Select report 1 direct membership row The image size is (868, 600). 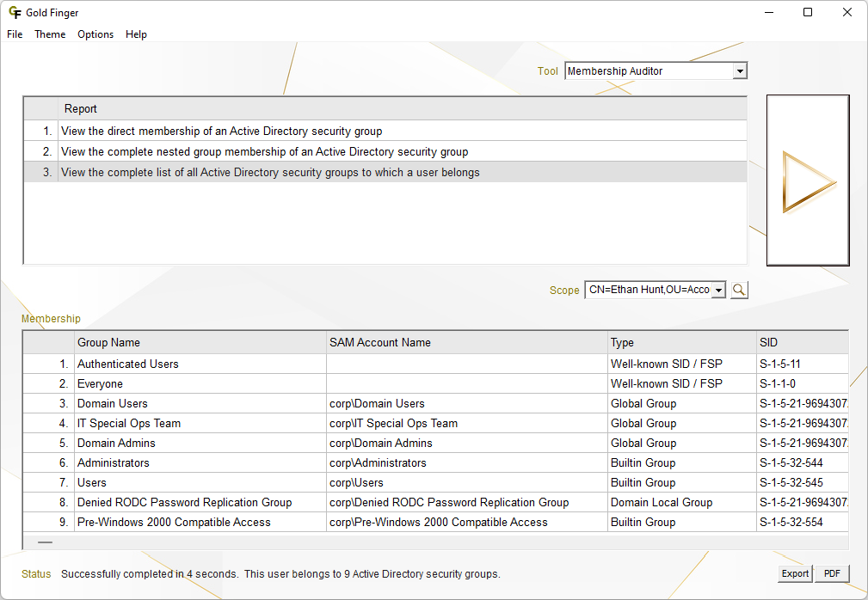point(221,132)
